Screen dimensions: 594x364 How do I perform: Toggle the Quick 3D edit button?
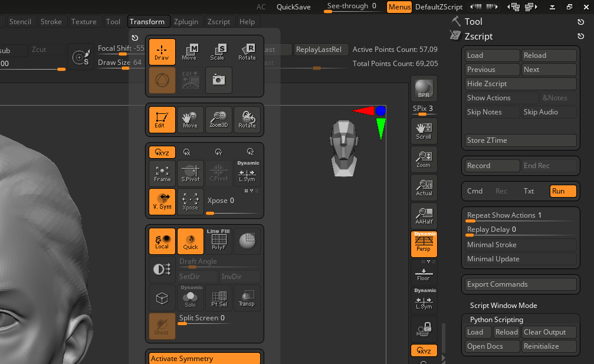pyautogui.click(x=190, y=241)
